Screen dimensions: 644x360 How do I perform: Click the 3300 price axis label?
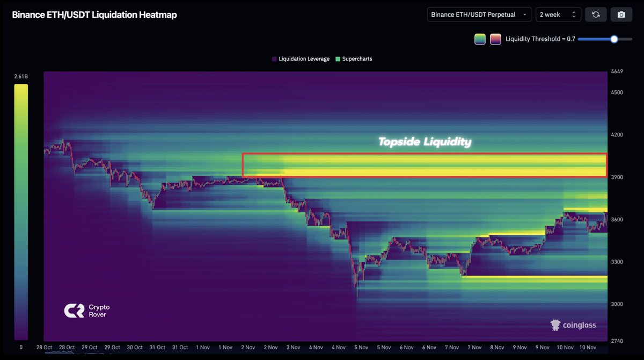(x=616, y=262)
